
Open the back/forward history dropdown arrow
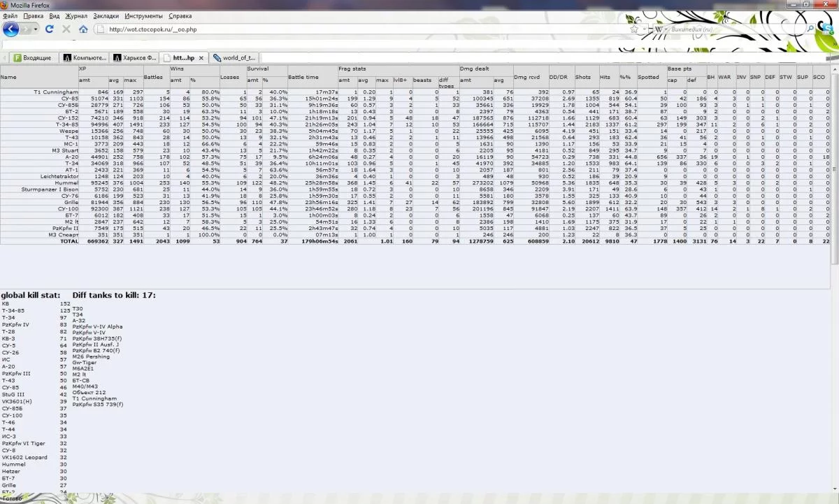pyautogui.click(x=36, y=29)
